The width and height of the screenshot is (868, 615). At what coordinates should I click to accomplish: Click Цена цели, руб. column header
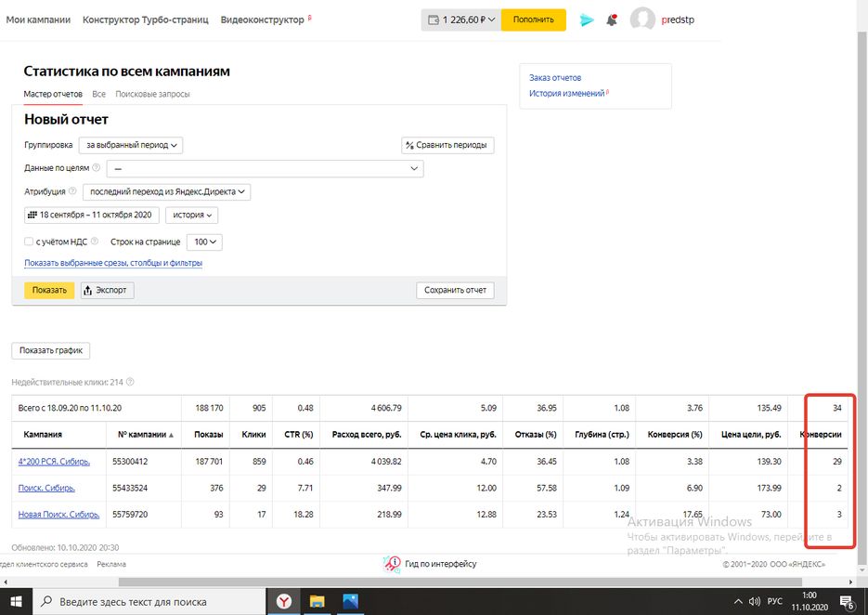[751, 435]
